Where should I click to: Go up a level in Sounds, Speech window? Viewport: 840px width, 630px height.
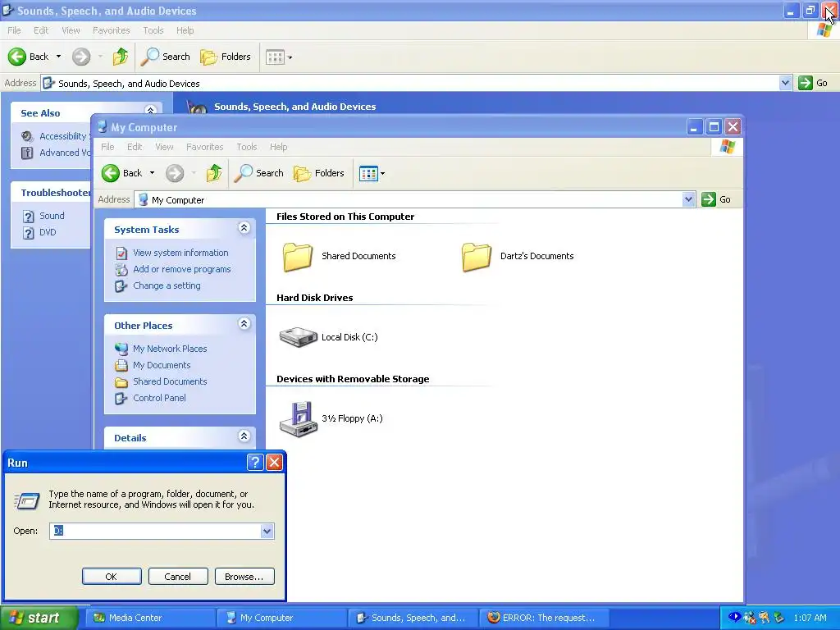[120, 57]
